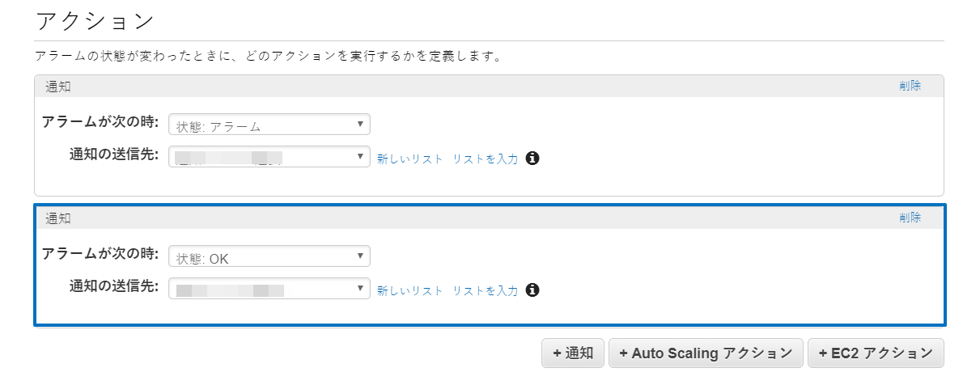
Task: Click リストを入力 in the first notification
Action: [486, 159]
